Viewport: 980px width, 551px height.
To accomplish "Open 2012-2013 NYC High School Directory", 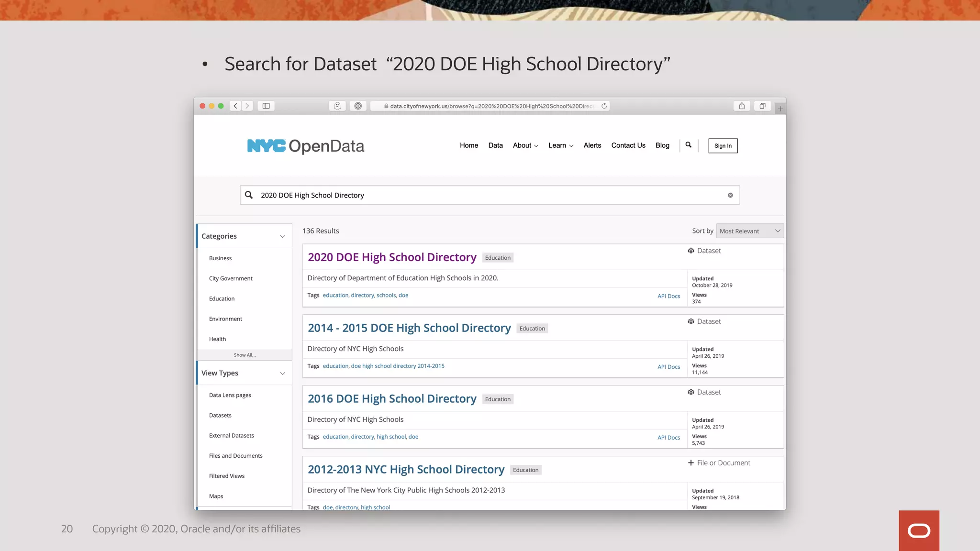I will [x=406, y=470].
